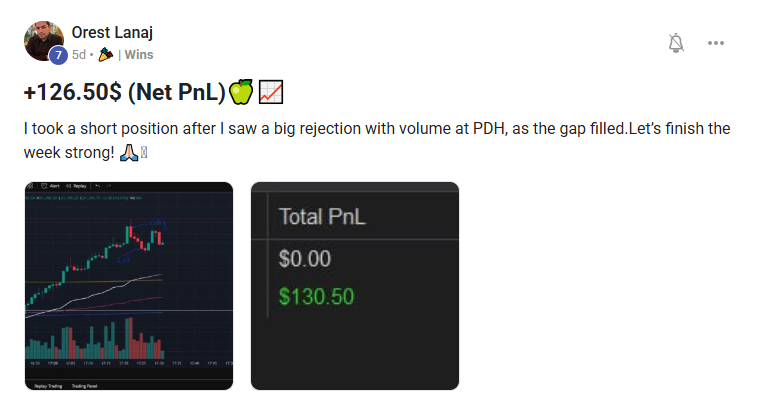Screen dimensions: 757x401
Task: Click the praying hands emoji
Action: tap(129, 152)
